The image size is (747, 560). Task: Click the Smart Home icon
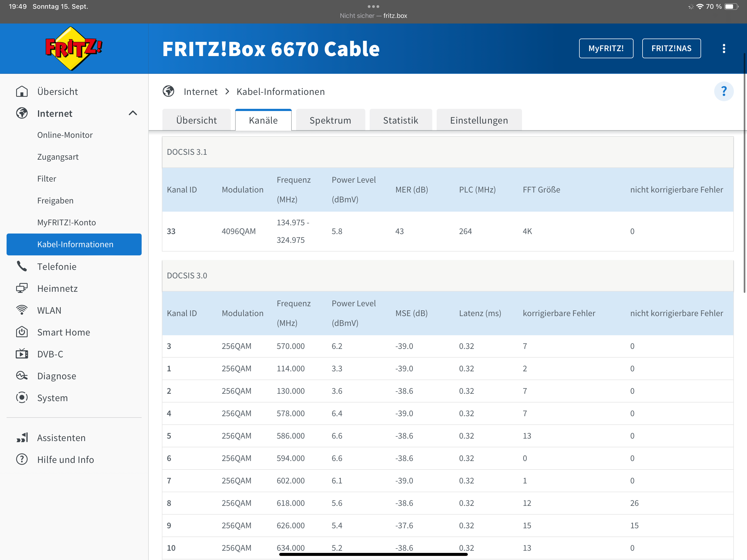coord(22,332)
